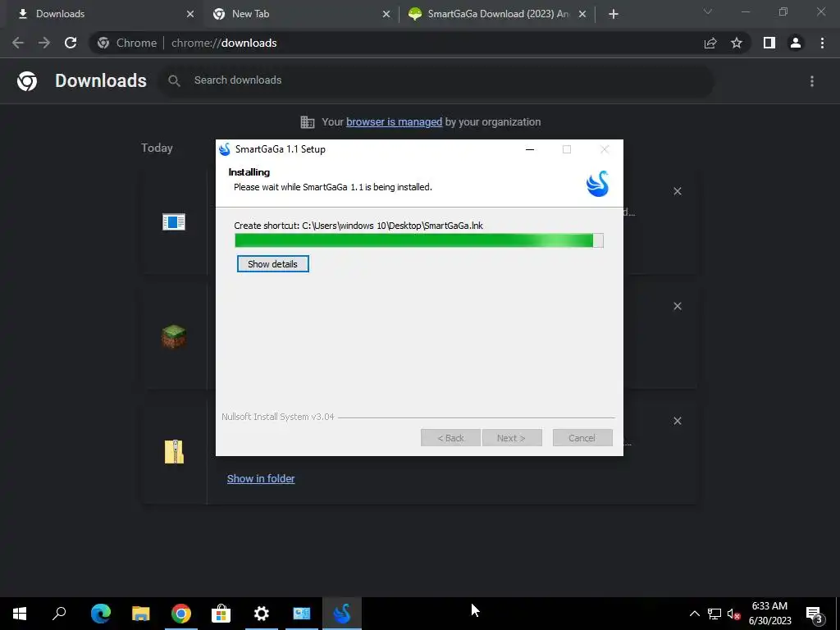The height and width of the screenshot is (630, 840).
Task: Open the browser is managed link
Action: click(394, 122)
